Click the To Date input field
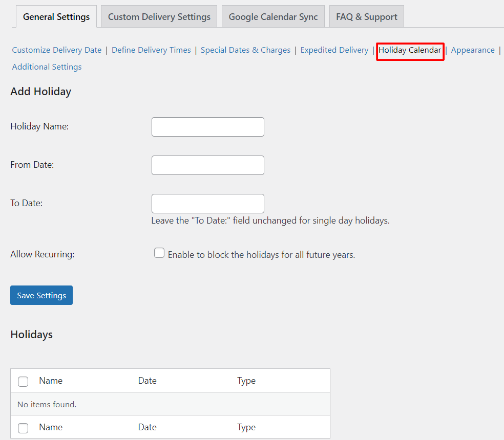This screenshot has height=440, width=504. [207, 204]
